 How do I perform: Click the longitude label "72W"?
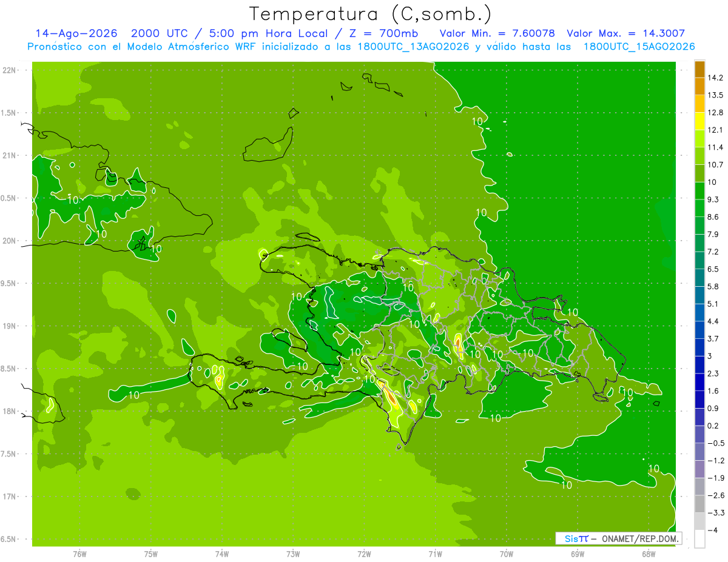tap(364, 554)
